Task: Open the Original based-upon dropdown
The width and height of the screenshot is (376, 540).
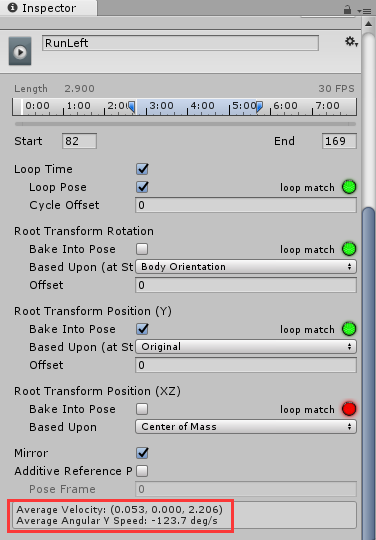Action: pos(246,347)
